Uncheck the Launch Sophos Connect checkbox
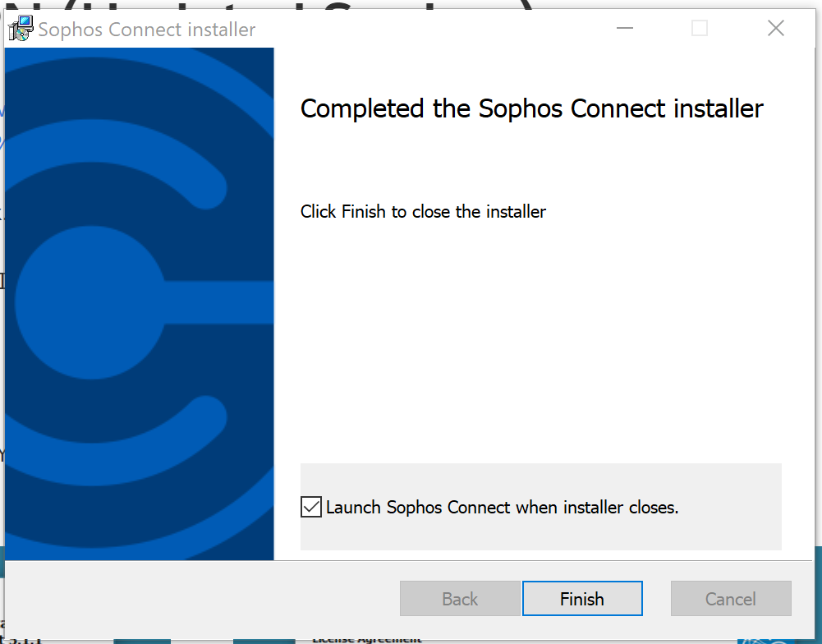The height and width of the screenshot is (644, 822). [x=311, y=508]
